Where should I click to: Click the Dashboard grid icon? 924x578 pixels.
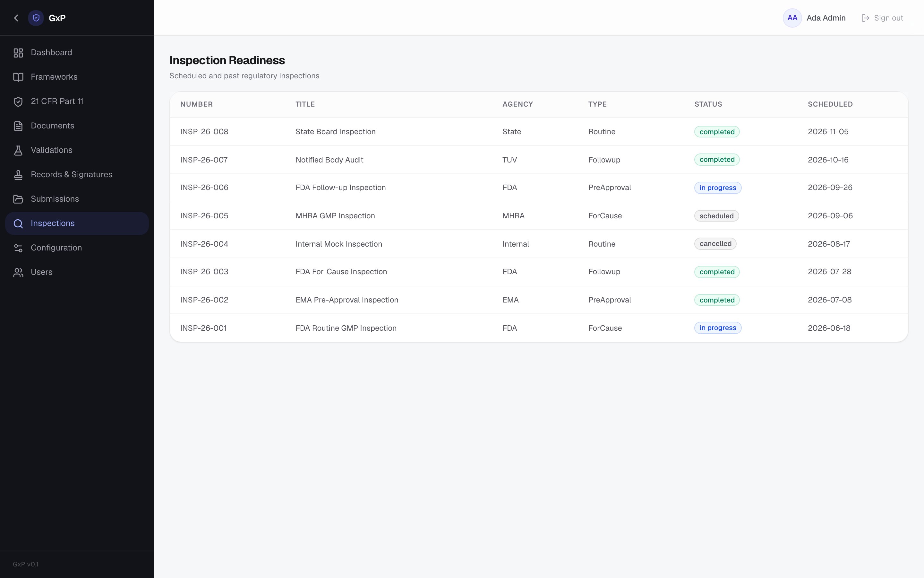(18, 53)
